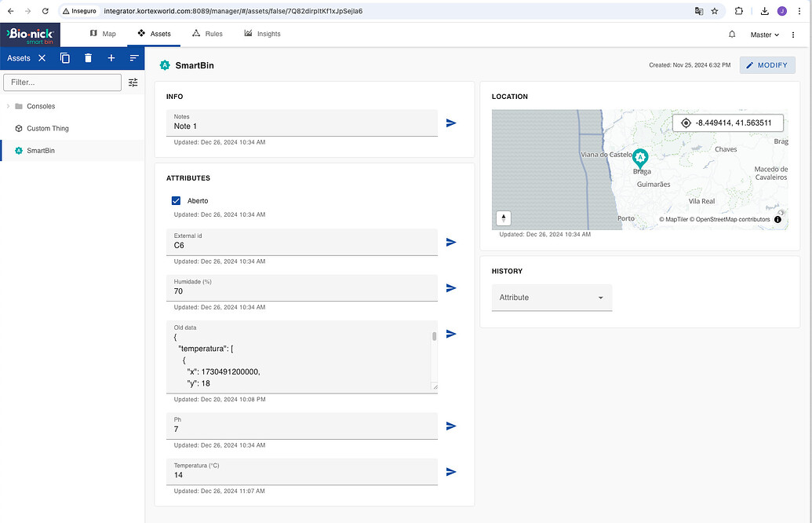Click the MODIFY button

767,65
